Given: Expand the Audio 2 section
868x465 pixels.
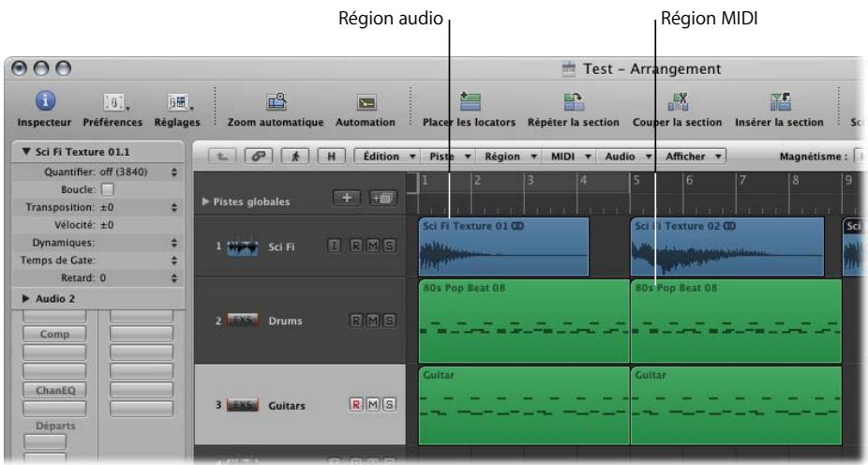Looking at the screenshot, I should [25, 298].
